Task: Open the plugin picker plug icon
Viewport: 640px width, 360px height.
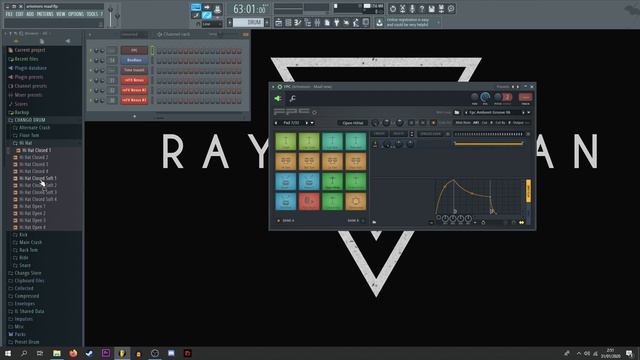Action: tap(337, 23)
